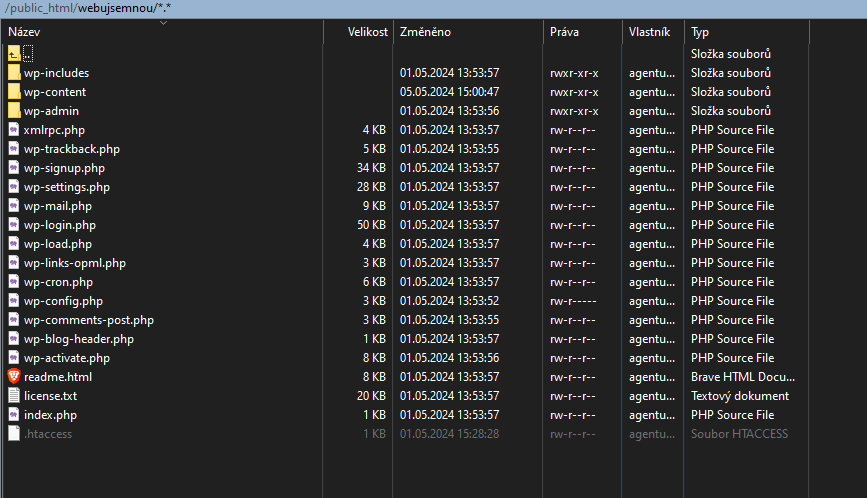Select the license.txt file name
Viewport: 867px width, 498px height.
coord(50,396)
